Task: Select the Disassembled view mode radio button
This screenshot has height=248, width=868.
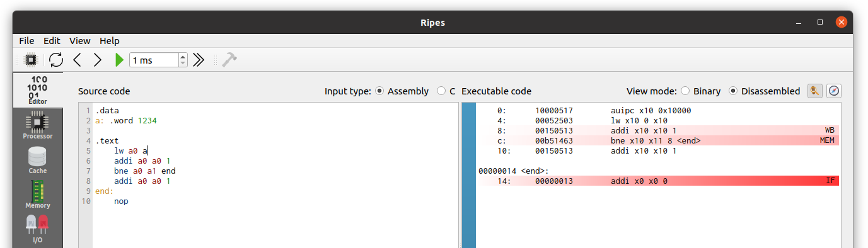Action: point(733,91)
